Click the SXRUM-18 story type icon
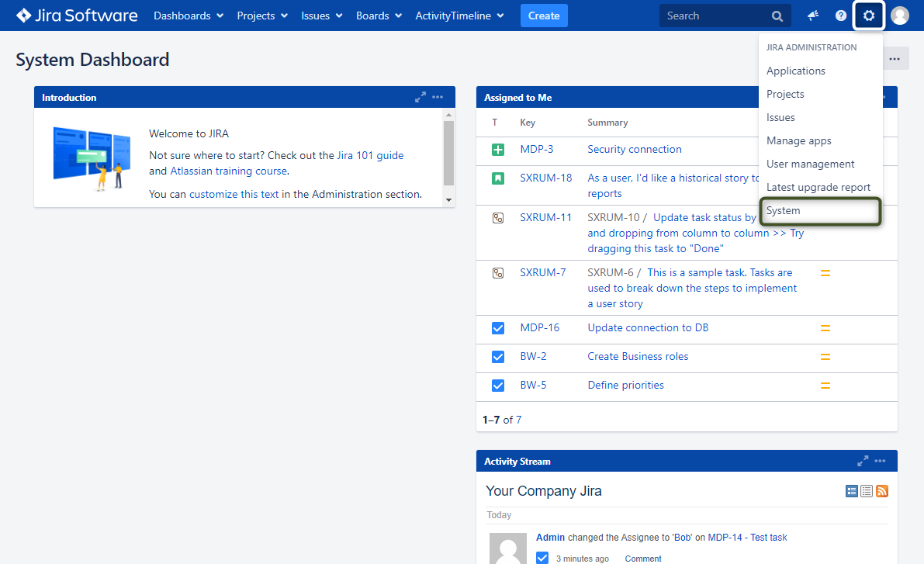The width and height of the screenshot is (924, 564). click(x=498, y=178)
